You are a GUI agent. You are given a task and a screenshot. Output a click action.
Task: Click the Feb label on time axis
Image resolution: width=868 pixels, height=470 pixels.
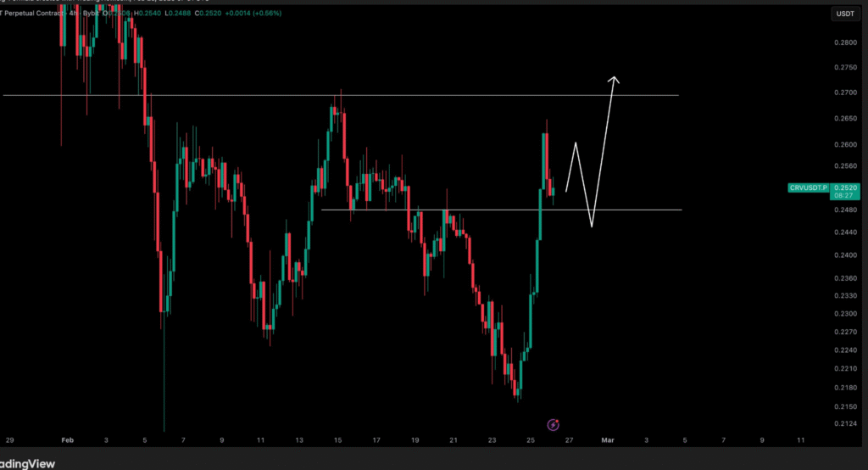[67, 441]
